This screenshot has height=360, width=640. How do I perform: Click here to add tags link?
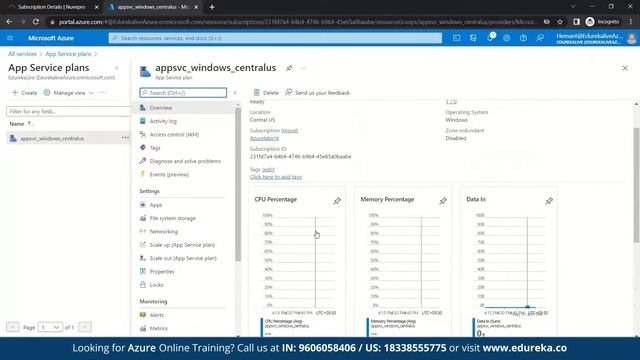(x=276, y=177)
